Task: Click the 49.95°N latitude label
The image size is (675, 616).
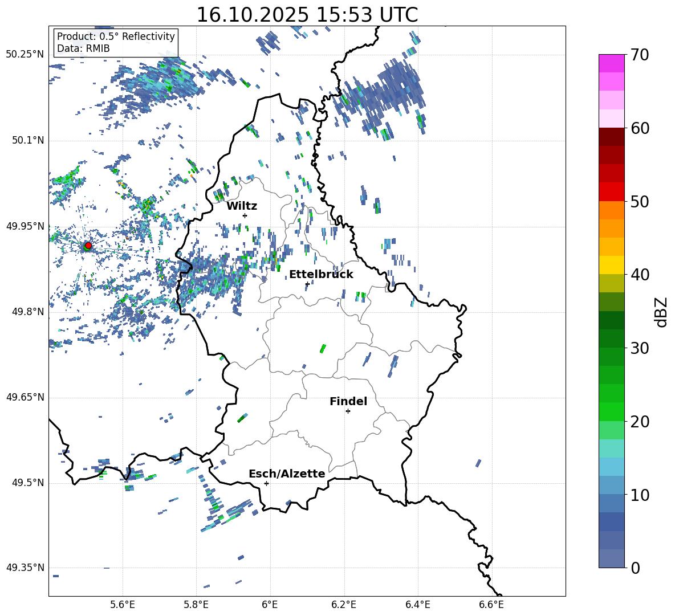Action: point(26,226)
